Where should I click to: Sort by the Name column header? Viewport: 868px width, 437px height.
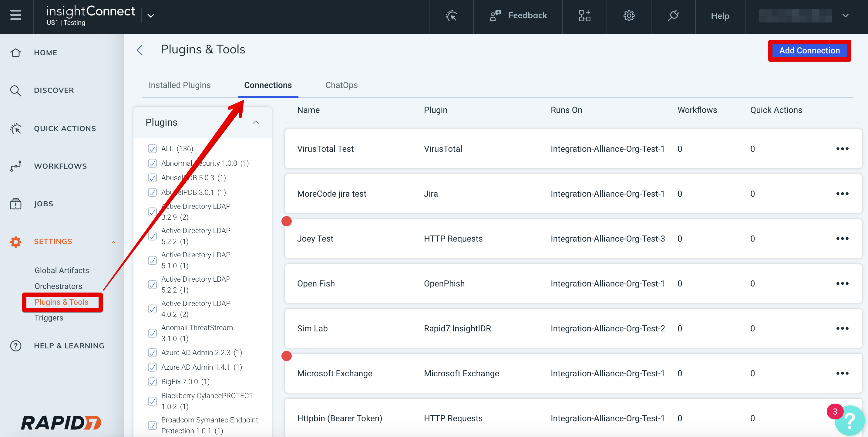click(308, 110)
